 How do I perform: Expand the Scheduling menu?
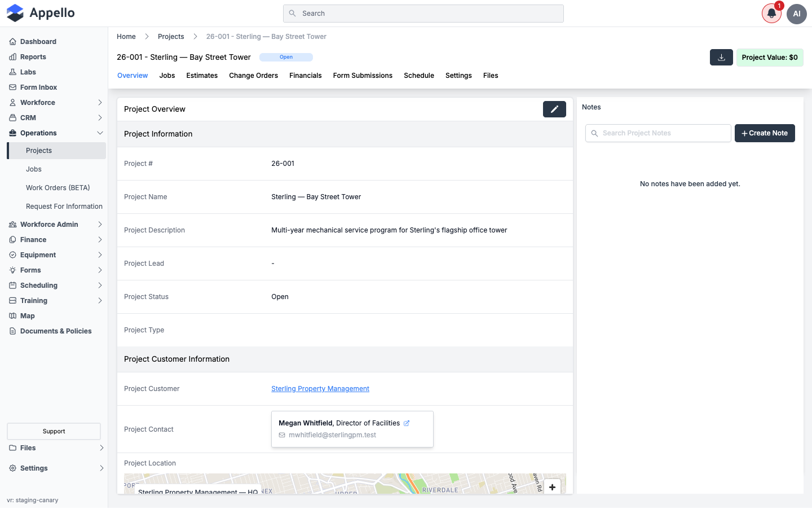(56, 286)
